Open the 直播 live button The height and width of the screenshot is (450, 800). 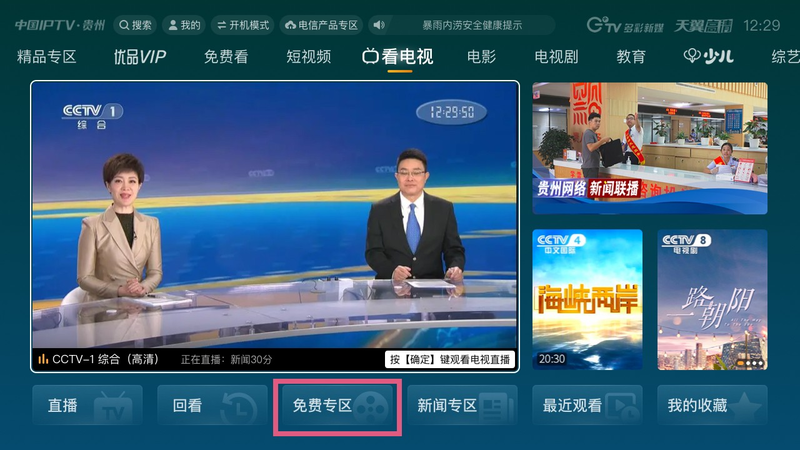click(87, 406)
